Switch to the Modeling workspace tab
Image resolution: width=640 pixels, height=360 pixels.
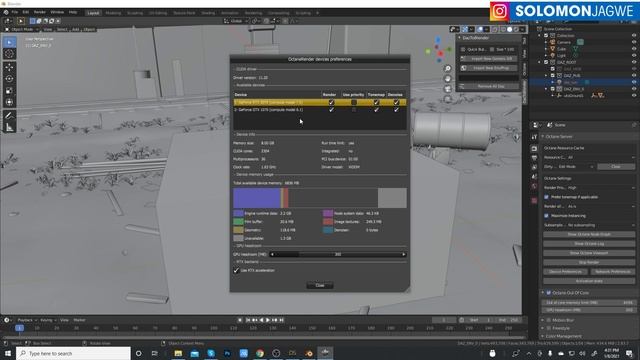coord(113,13)
